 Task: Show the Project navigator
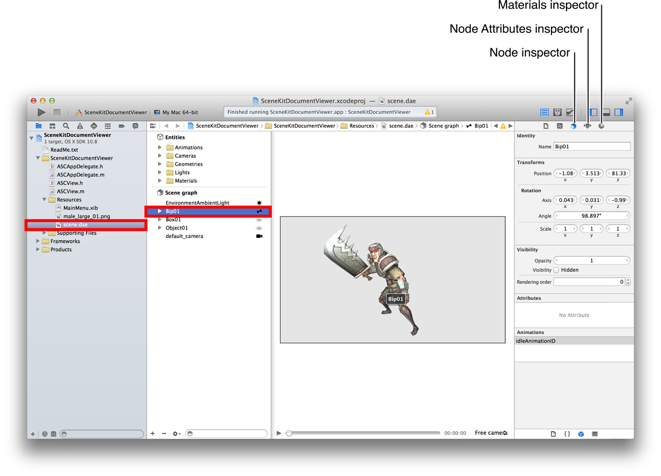click(39, 126)
